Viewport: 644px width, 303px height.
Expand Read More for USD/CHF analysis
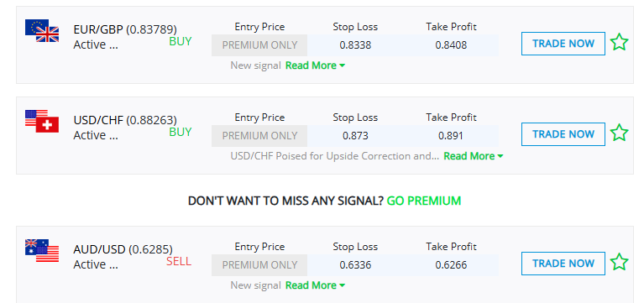474,156
